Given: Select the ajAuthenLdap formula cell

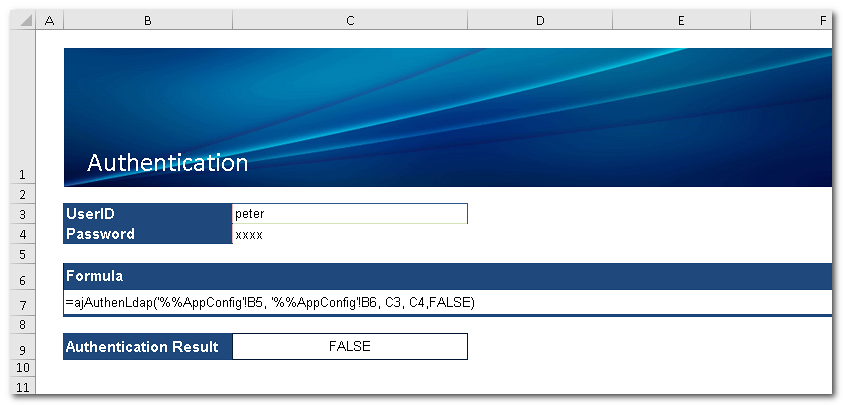Looking at the screenshot, I should (448, 303).
